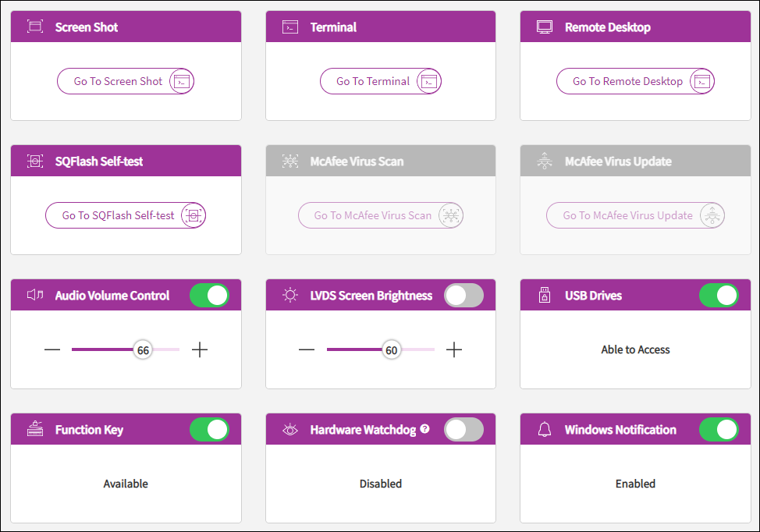This screenshot has height=532, width=760.
Task: Enable the LVDS Screen Brightness toggle
Action: point(463,296)
